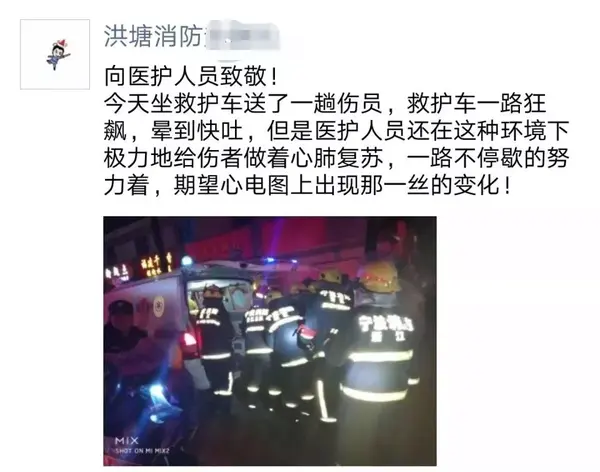
Task: Open the poster's profile avatar
Action: pos(55,54)
